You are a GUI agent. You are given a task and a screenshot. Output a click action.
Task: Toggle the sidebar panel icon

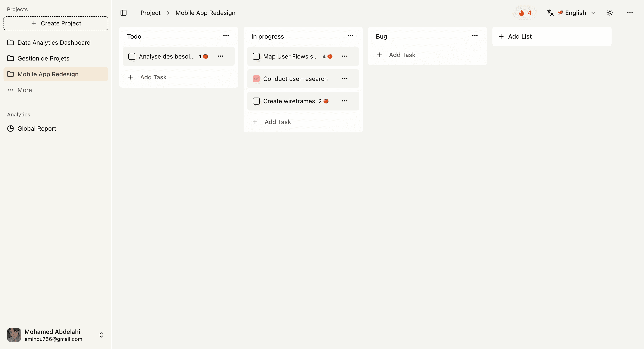point(124,13)
